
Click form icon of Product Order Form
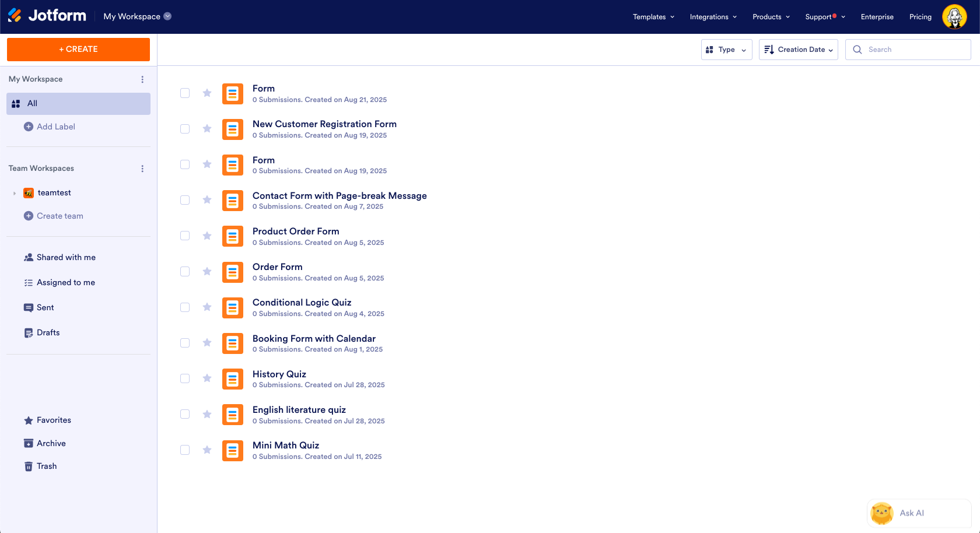click(233, 236)
